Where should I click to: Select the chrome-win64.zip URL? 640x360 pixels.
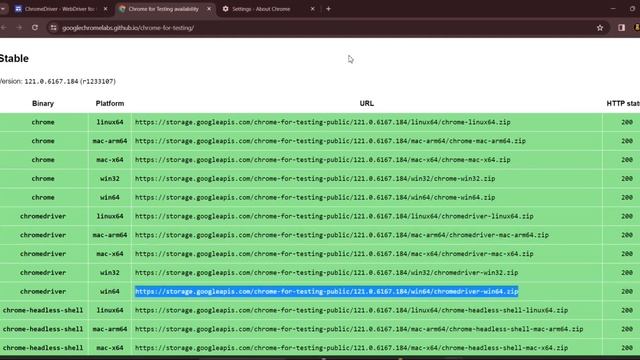315,197
